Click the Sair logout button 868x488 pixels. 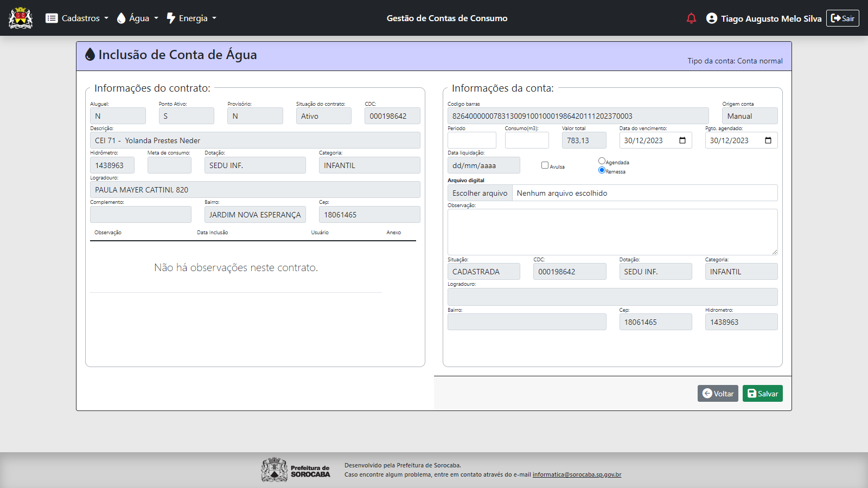pos(843,18)
